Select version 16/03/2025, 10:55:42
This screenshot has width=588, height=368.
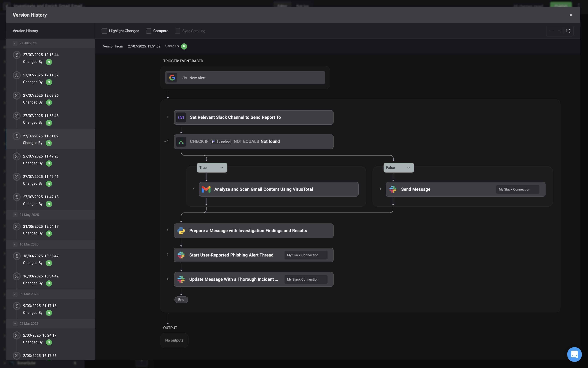tap(41, 256)
